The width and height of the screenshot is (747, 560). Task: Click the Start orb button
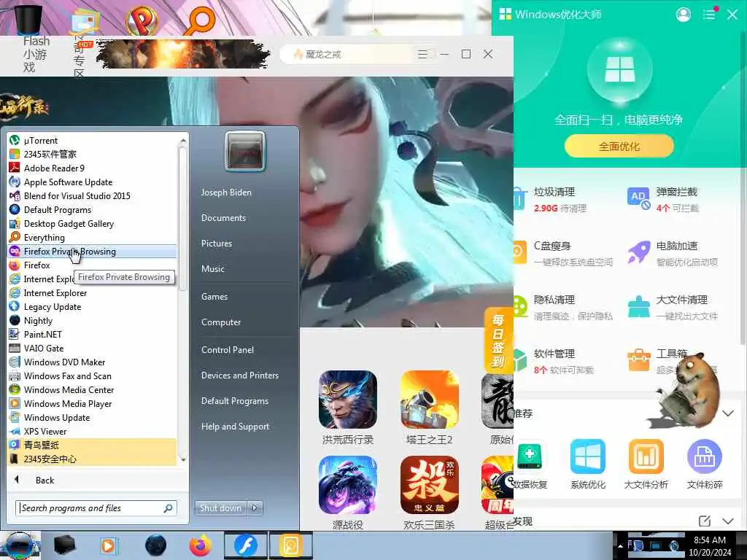(x=20, y=545)
